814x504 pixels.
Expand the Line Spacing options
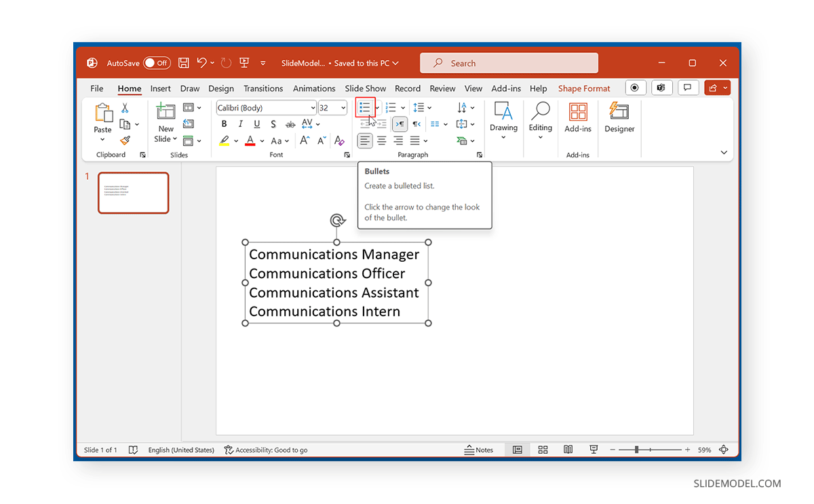pyautogui.click(x=430, y=107)
